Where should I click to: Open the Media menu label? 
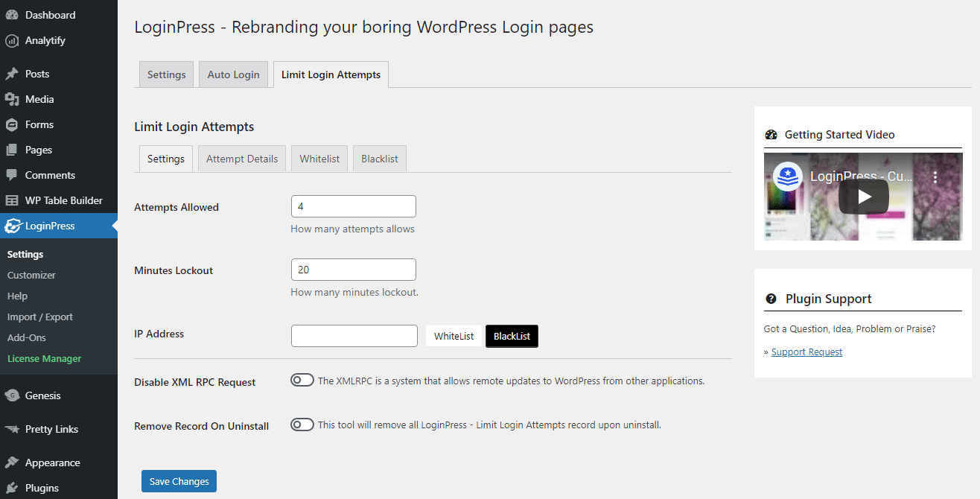tap(39, 99)
